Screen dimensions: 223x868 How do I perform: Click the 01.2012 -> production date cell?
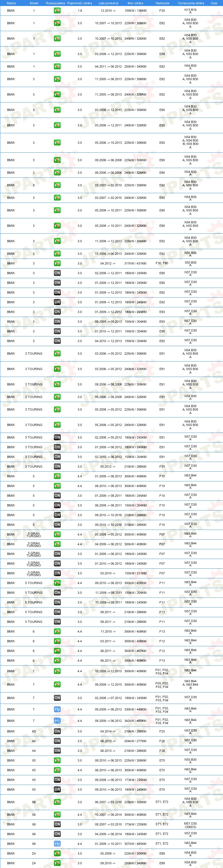(x=108, y=467)
